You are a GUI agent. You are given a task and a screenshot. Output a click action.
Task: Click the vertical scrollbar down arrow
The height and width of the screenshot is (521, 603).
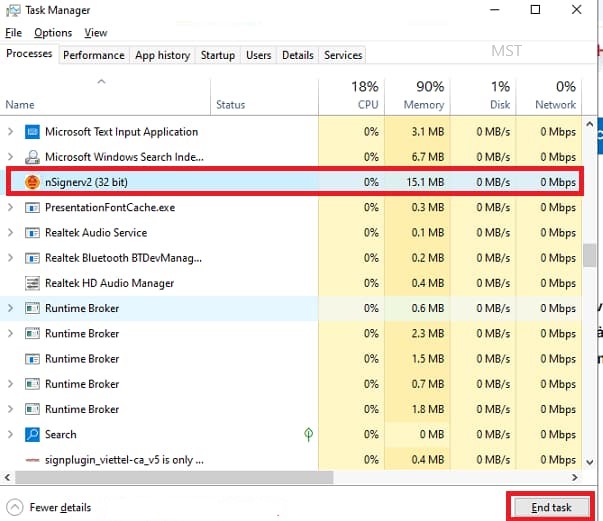(x=590, y=462)
